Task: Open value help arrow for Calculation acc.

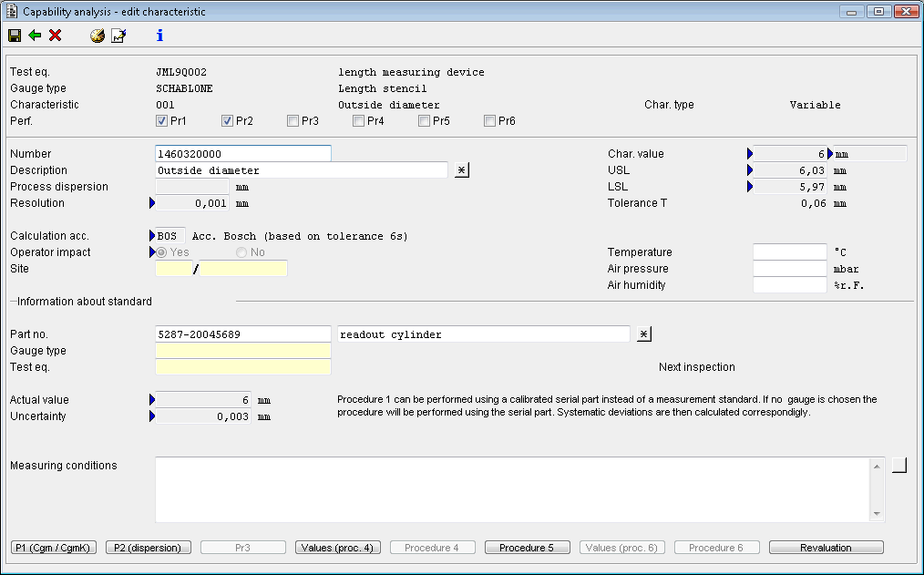Action: click(x=152, y=236)
